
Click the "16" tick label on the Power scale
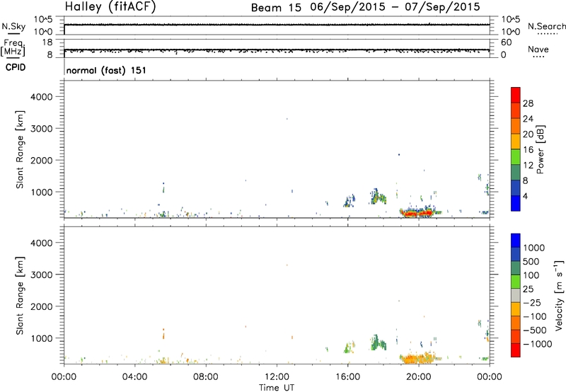pyautogui.click(x=528, y=150)
